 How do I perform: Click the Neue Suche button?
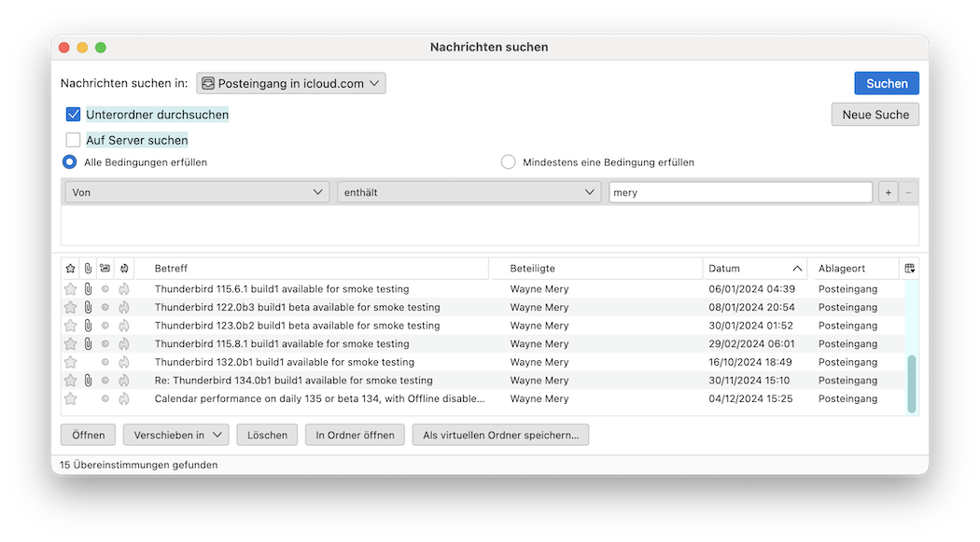click(x=875, y=114)
